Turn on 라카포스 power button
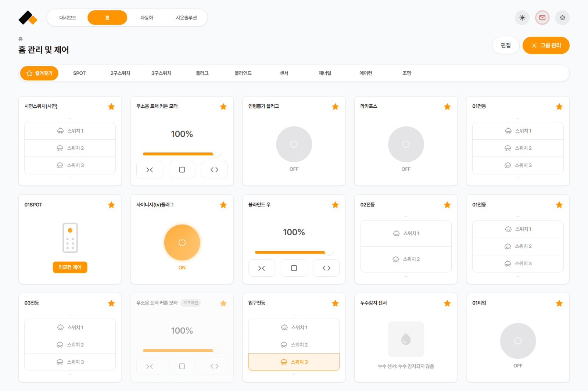Image resolution: width=588 pixels, height=391 pixels. pos(406,144)
